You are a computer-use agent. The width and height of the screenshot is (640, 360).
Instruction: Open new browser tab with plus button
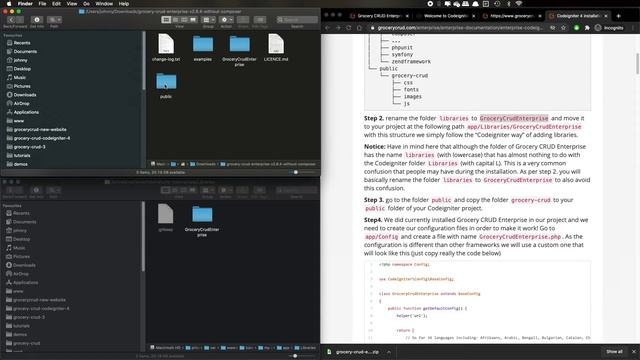[618, 16]
